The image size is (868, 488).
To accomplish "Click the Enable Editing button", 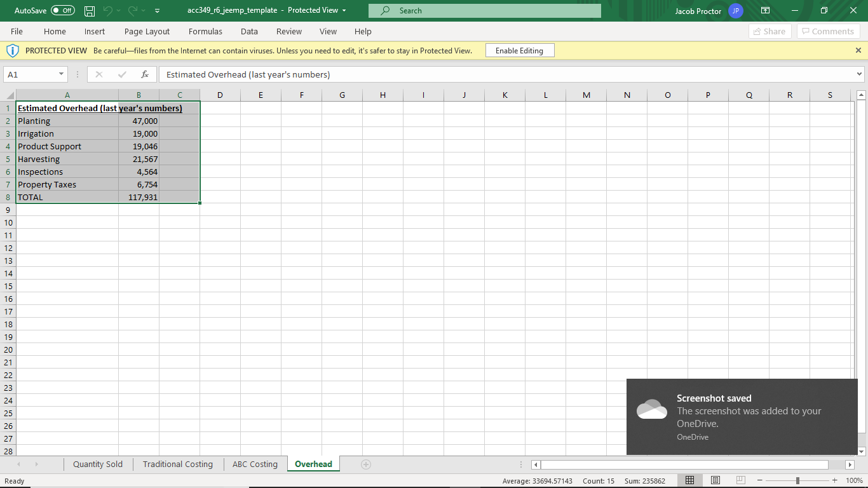I will click(519, 51).
